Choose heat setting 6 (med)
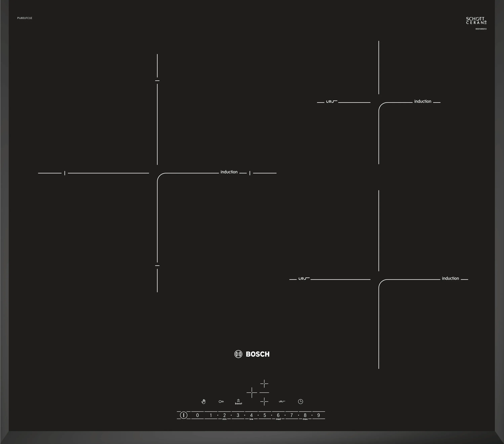The height and width of the screenshot is (444, 504). coord(278,415)
